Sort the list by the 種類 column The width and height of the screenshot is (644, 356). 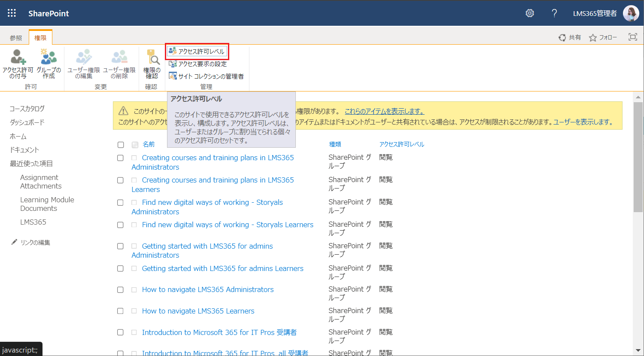(335, 144)
